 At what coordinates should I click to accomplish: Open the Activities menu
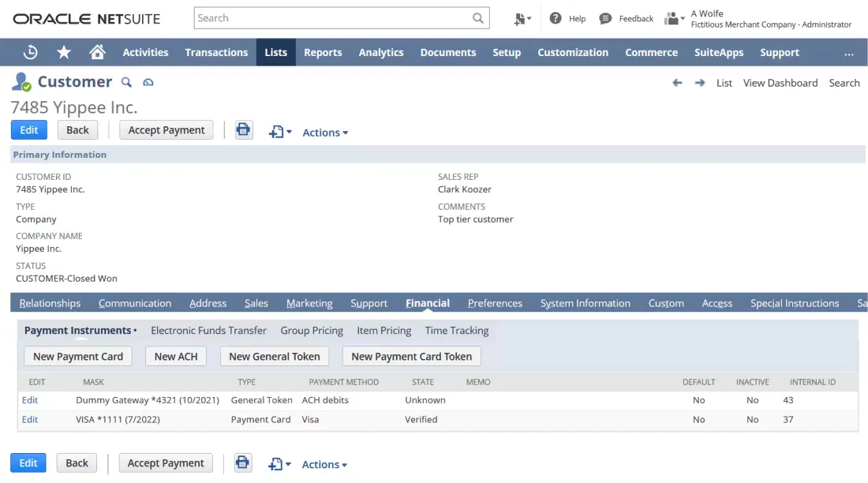click(x=146, y=53)
